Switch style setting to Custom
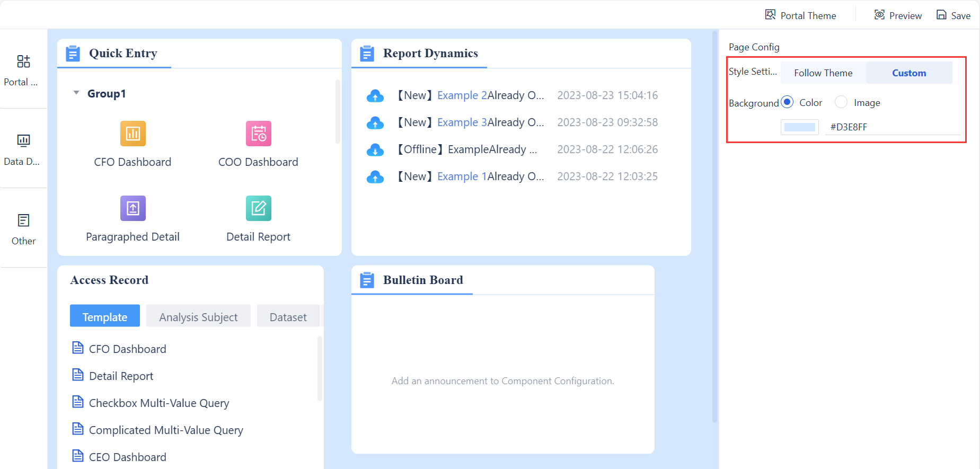 point(910,73)
